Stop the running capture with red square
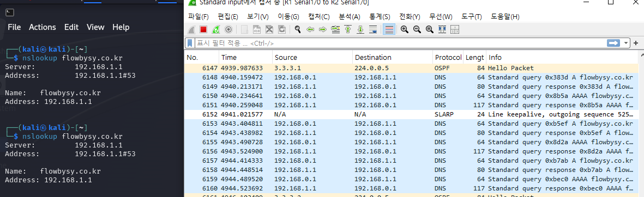This screenshot has width=644, height=197. 203,29
